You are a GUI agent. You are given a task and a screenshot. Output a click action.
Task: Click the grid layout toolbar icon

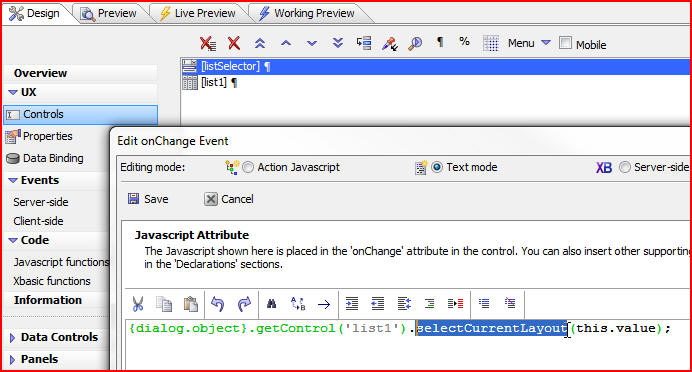click(491, 43)
